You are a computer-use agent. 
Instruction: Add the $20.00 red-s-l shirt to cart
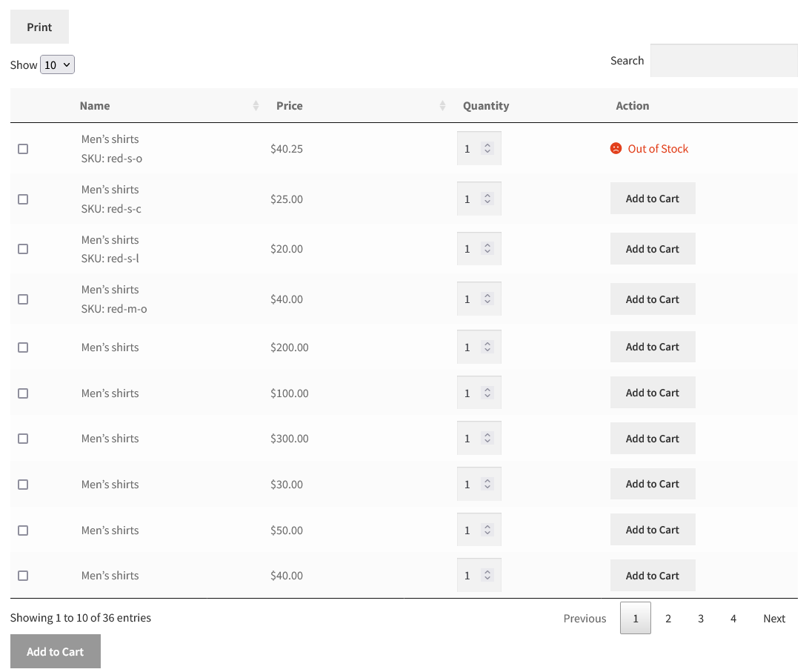tap(653, 249)
